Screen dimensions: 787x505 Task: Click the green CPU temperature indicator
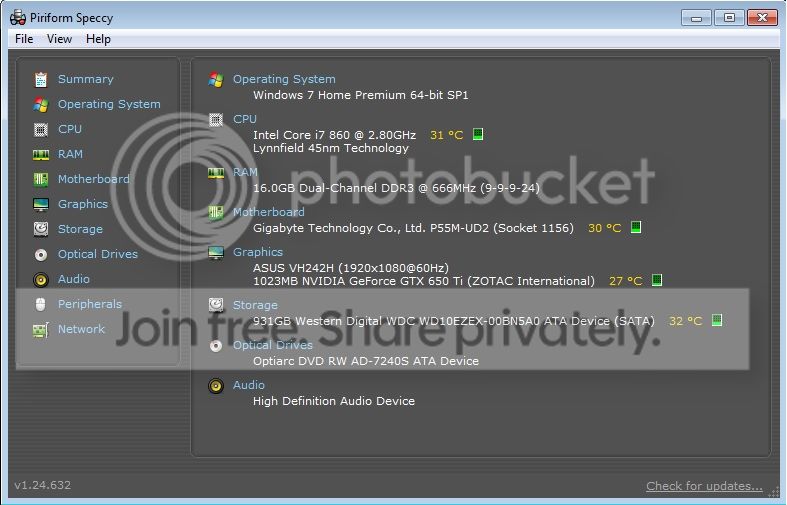pyautogui.click(x=478, y=134)
